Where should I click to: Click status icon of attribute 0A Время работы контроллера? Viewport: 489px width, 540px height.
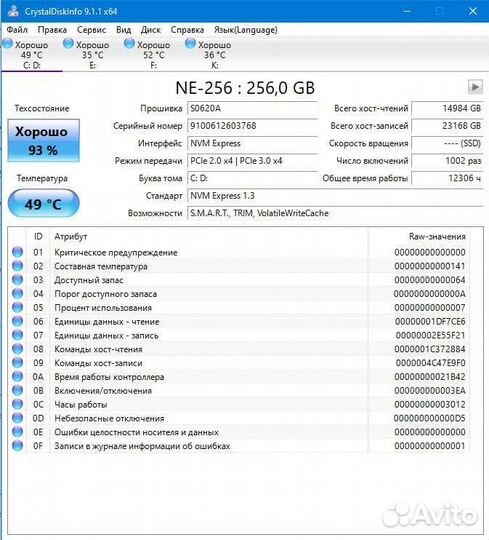[18, 376]
